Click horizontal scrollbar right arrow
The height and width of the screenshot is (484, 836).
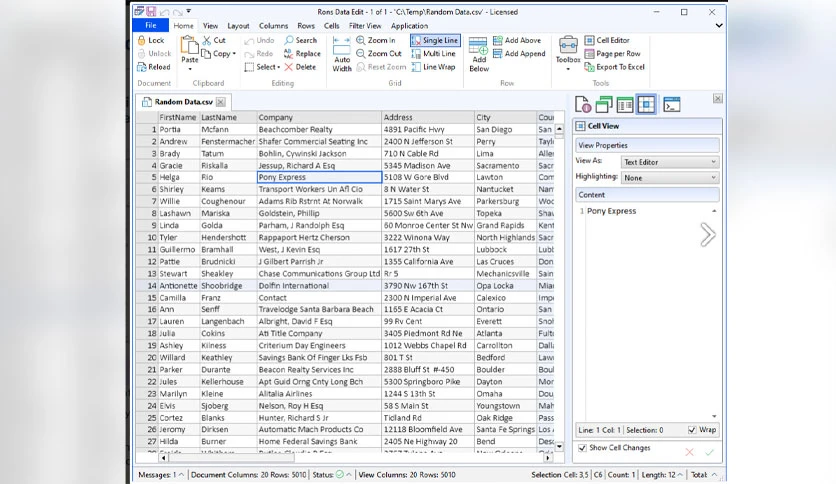pyautogui.click(x=548, y=457)
